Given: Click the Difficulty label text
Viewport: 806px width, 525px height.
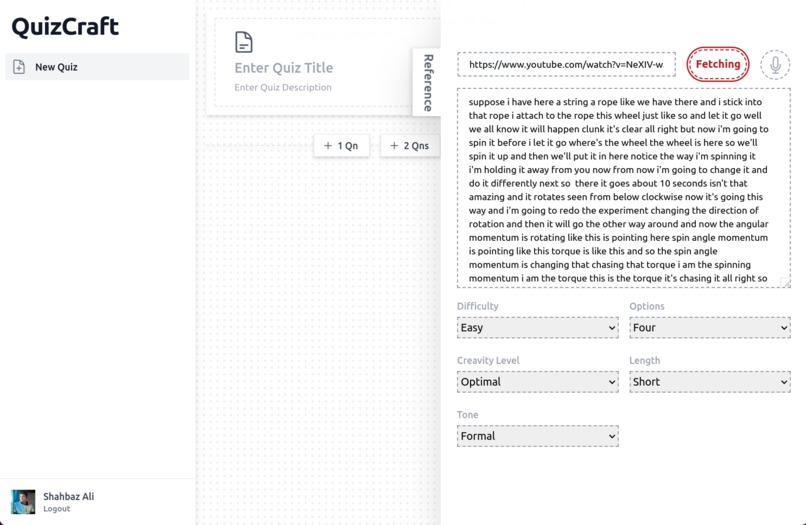Looking at the screenshot, I should click(478, 306).
